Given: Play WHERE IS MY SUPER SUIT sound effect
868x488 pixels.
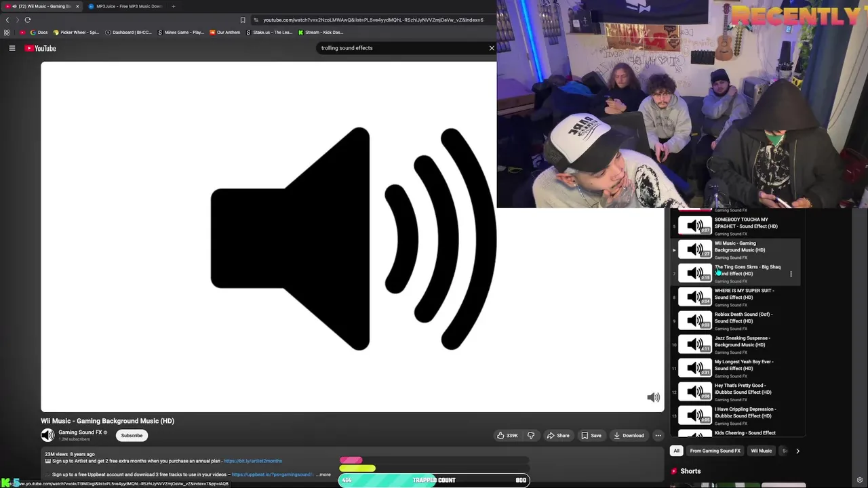Looking at the screenshot, I should 737,297.
